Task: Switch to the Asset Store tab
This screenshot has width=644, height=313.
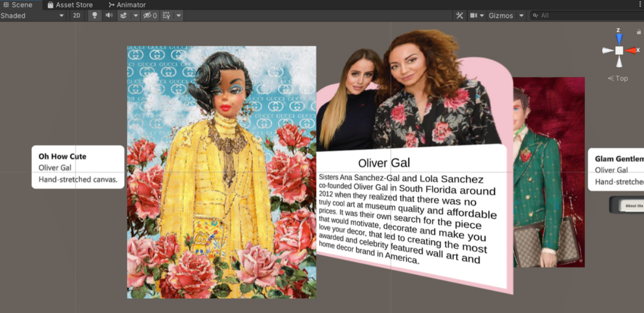Action: [70, 5]
